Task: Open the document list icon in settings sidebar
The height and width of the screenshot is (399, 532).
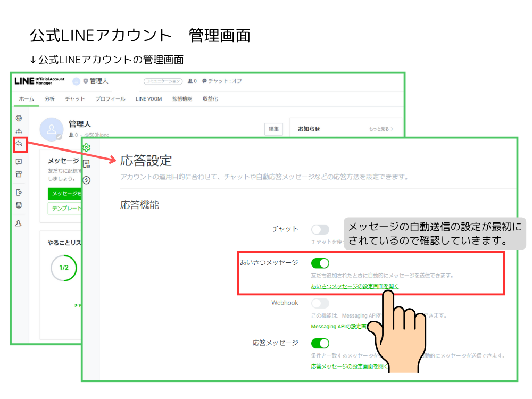Action: [87, 164]
